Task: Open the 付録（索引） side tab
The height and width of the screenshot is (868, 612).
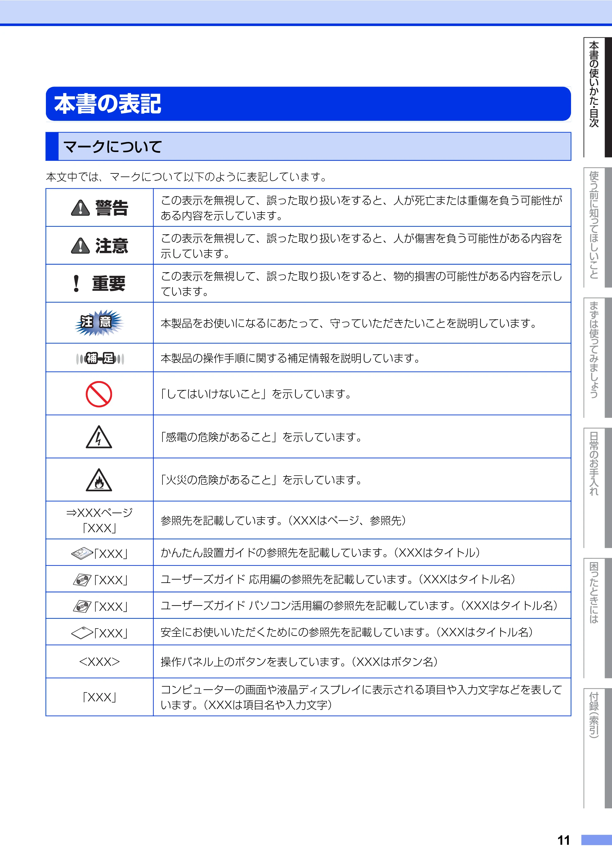Action: [597, 748]
